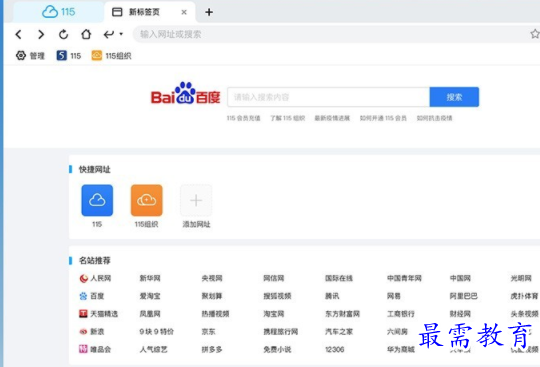Screen dimensions: 540x367
Task: Open 12306 recommended site
Action: tap(335, 349)
